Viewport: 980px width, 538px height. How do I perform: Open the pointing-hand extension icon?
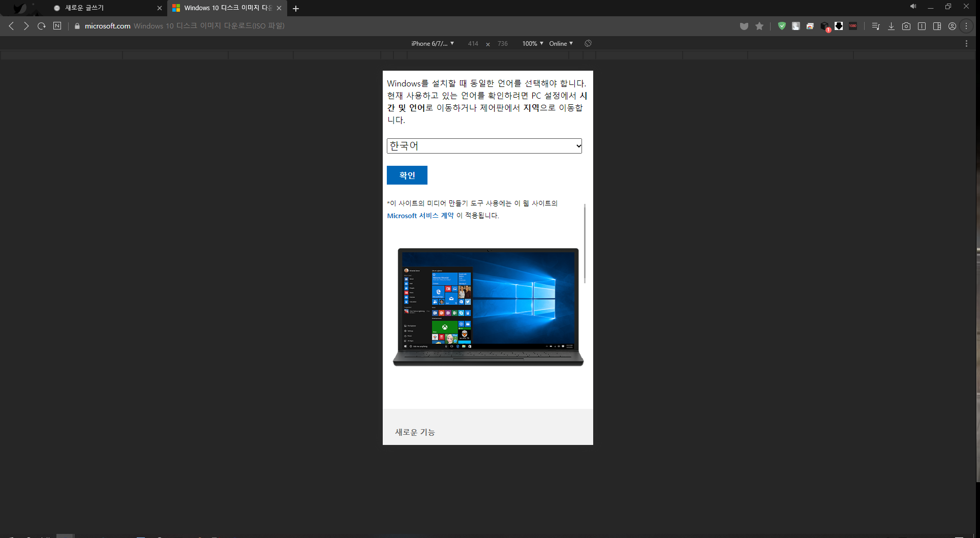click(x=796, y=26)
